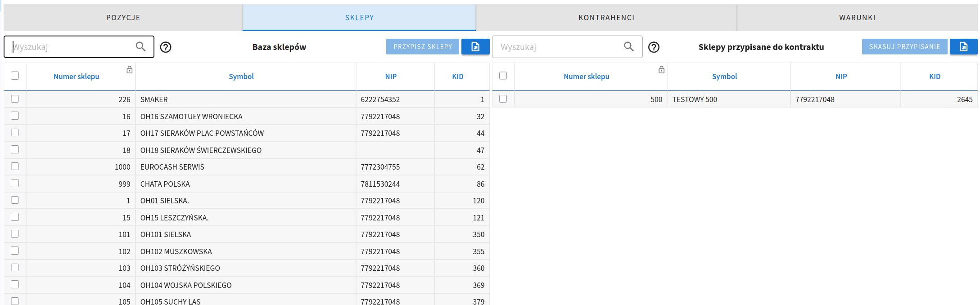The image size is (980, 305).
Task: Sort Baza sklepów by Symbol column
Action: 241,76
